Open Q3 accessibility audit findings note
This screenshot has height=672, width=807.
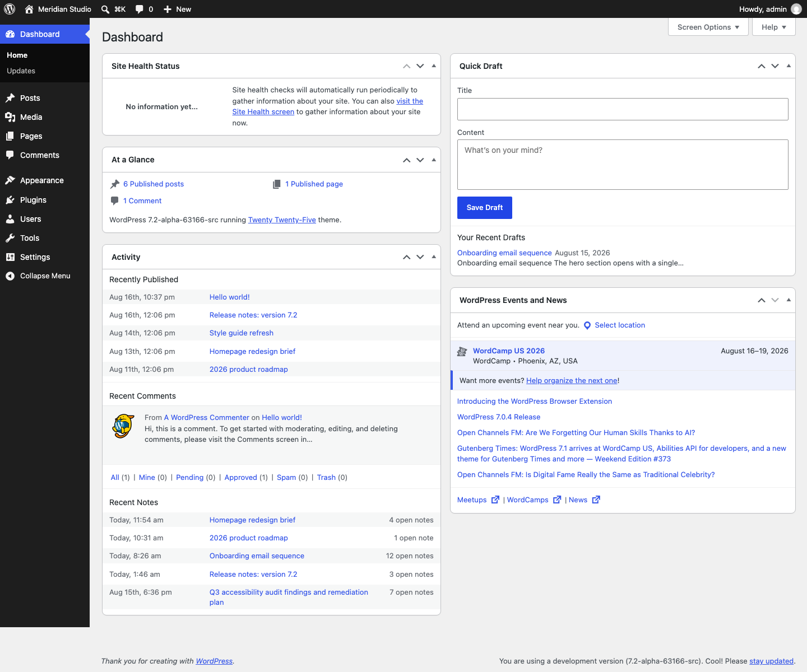289,598
